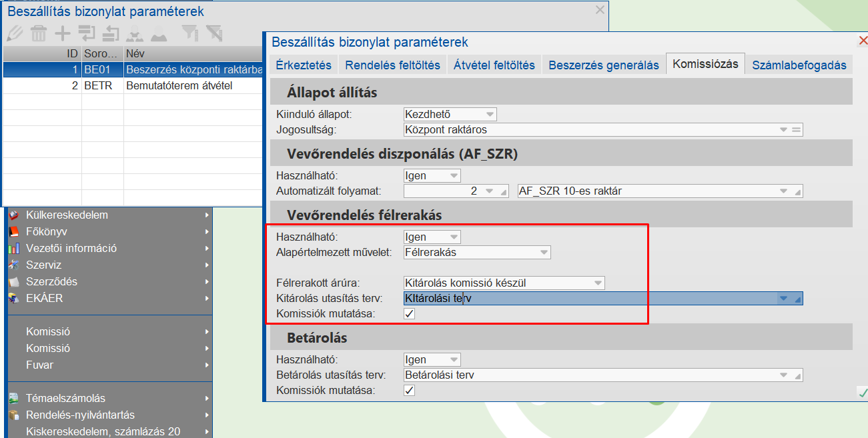This screenshot has height=438, width=868.
Task: Switch to the Rendelés feltöltés tab
Action: [x=392, y=65]
